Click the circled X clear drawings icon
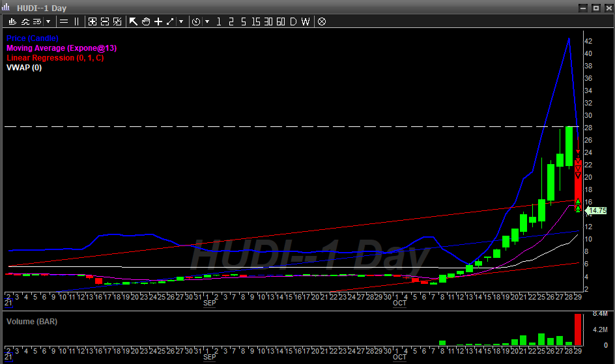This screenshot has height=364, width=615. (x=322, y=21)
